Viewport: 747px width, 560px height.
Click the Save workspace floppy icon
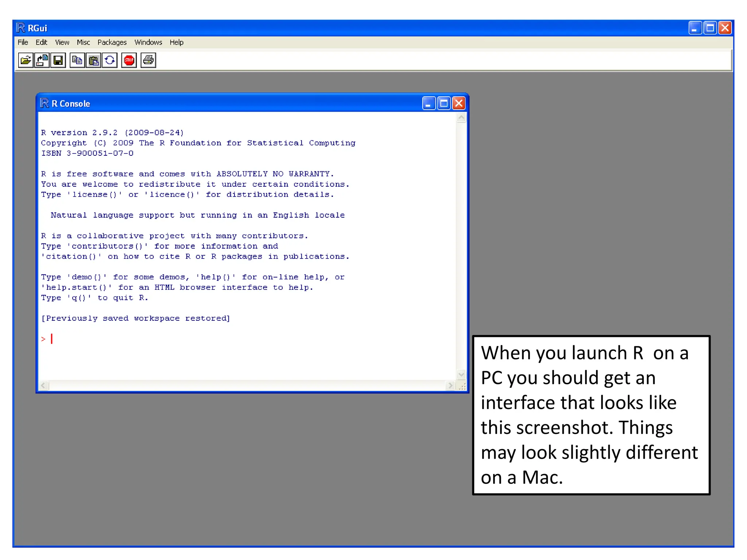click(58, 60)
